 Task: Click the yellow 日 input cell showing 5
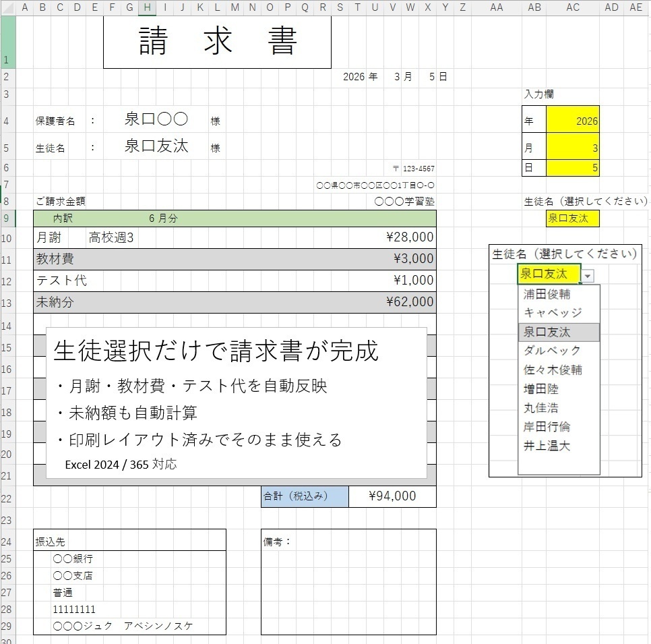point(573,167)
